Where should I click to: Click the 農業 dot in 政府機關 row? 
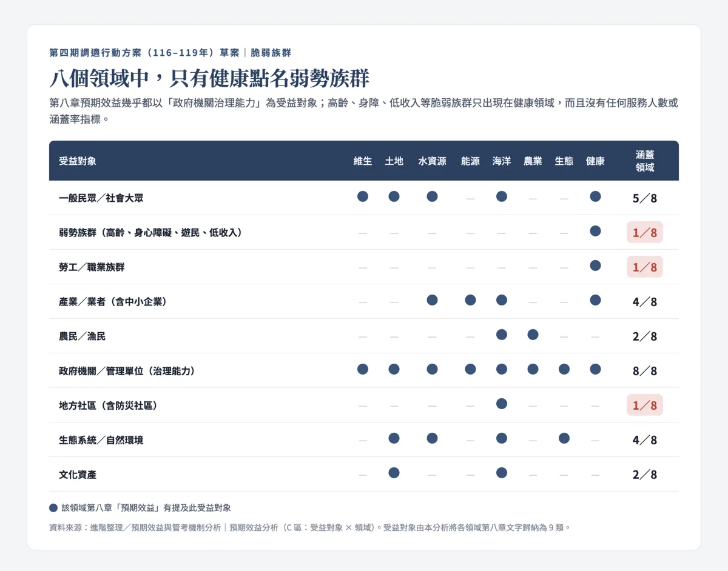click(x=533, y=369)
